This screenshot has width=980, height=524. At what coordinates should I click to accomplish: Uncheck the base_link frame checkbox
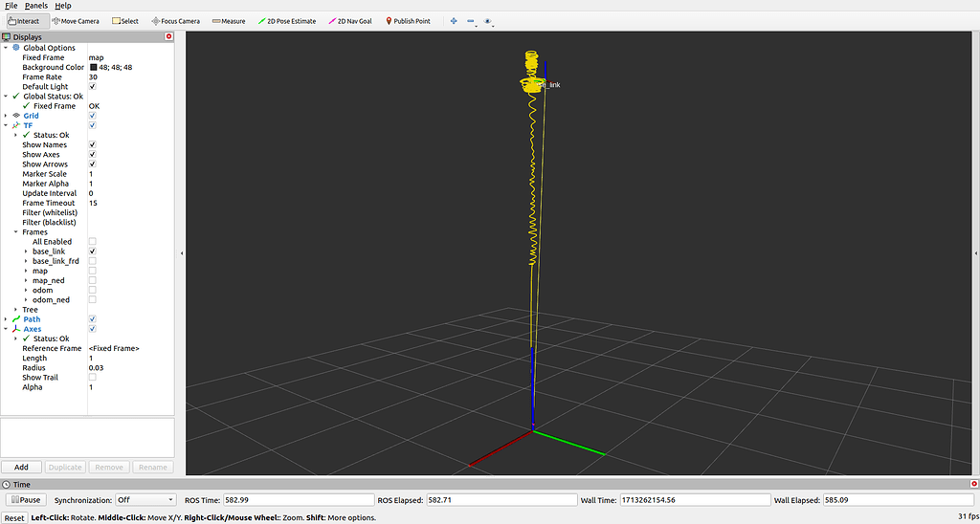pyautogui.click(x=93, y=251)
